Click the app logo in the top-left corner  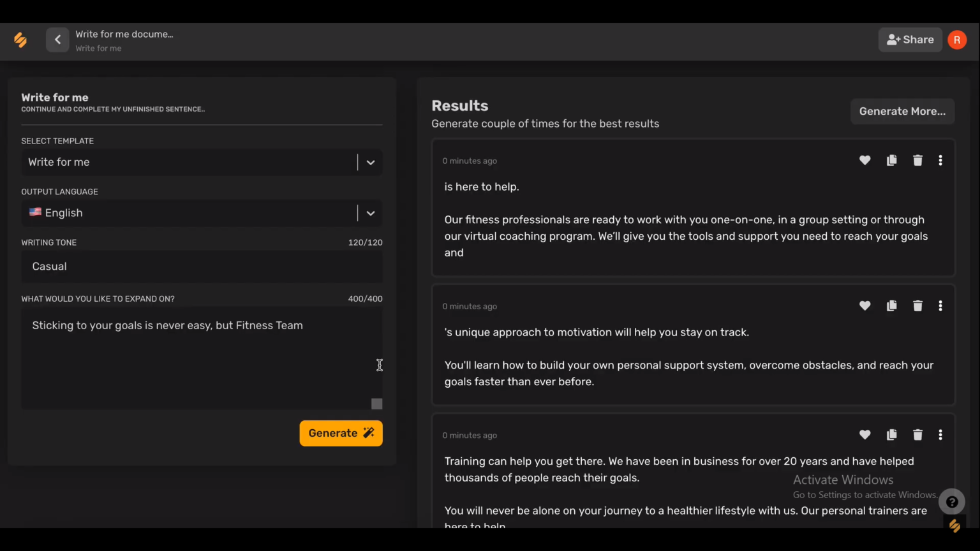click(x=20, y=40)
